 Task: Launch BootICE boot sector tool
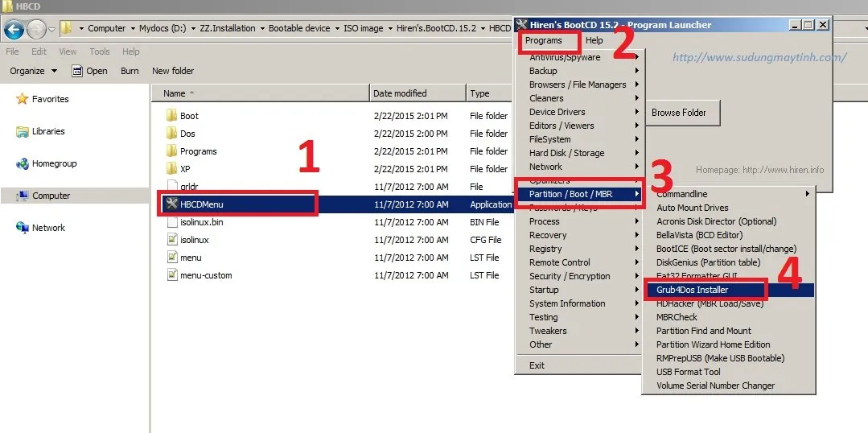[729, 249]
